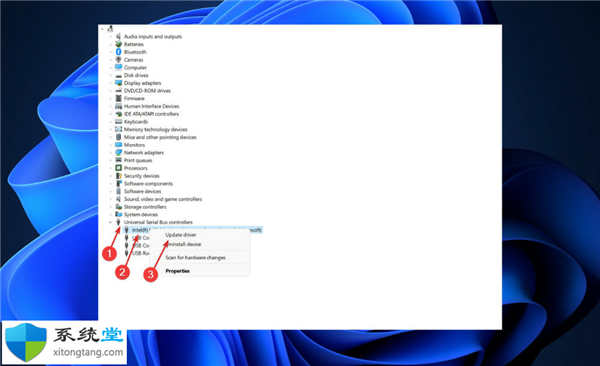The width and height of the screenshot is (600, 366).
Task: Click the IDE ATA/ATAPI controllers icon
Action: [x=119, y=114]
